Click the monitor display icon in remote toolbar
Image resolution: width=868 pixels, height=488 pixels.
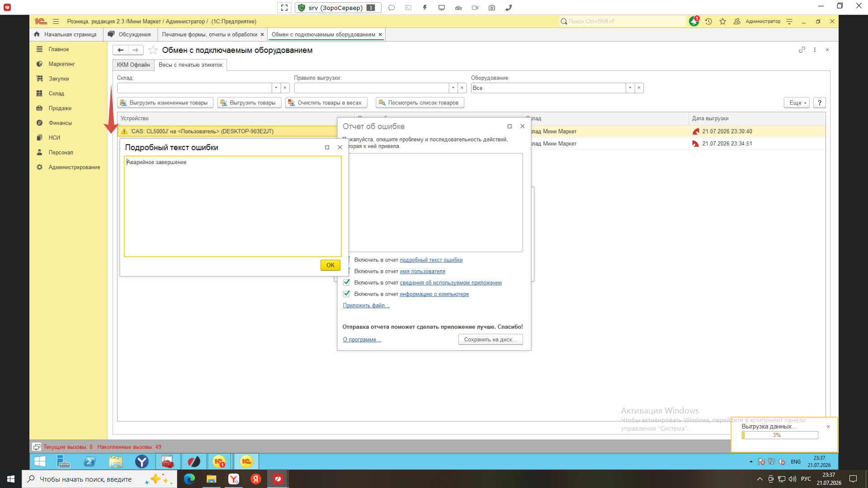click(x=442, y=8)
